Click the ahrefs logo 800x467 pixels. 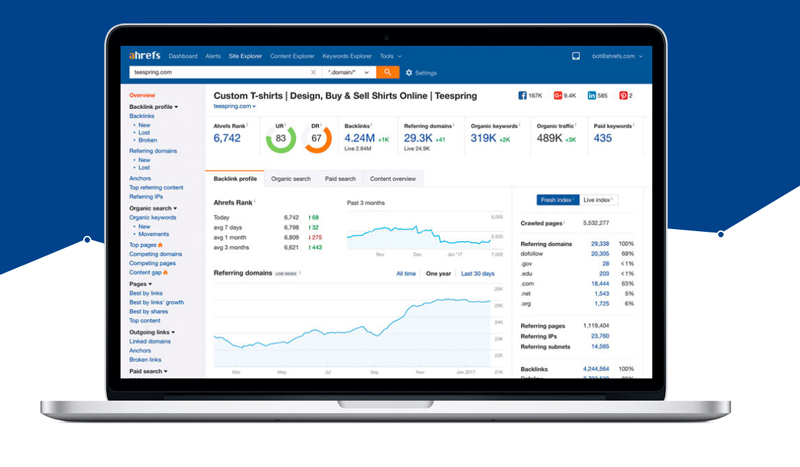tap(144, 56)
